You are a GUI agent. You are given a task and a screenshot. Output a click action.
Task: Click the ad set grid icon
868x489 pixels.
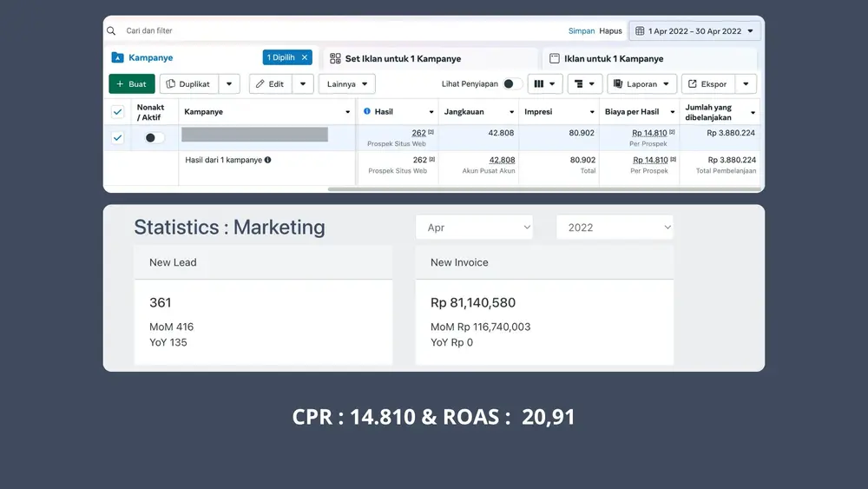click(x=335, y=59)
